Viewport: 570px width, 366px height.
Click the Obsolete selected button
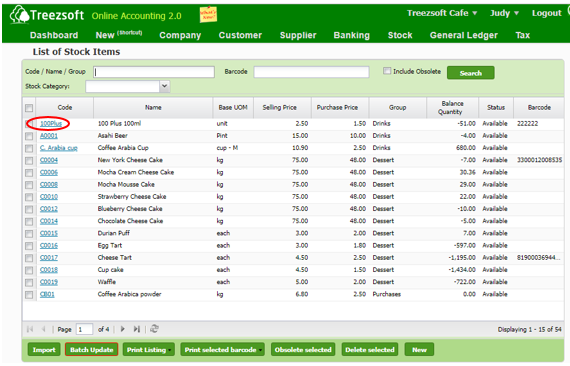(x=303, y=350)
